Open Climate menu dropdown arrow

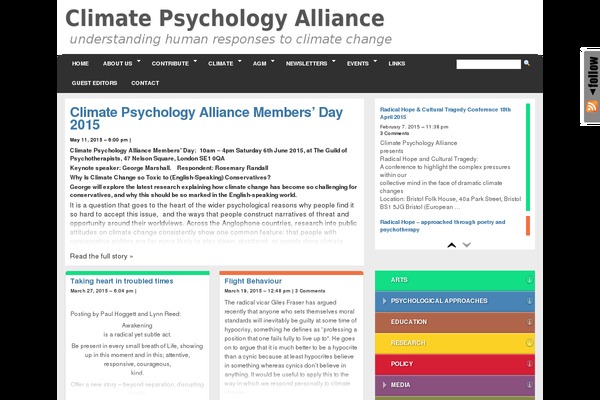tap(240, 61)
